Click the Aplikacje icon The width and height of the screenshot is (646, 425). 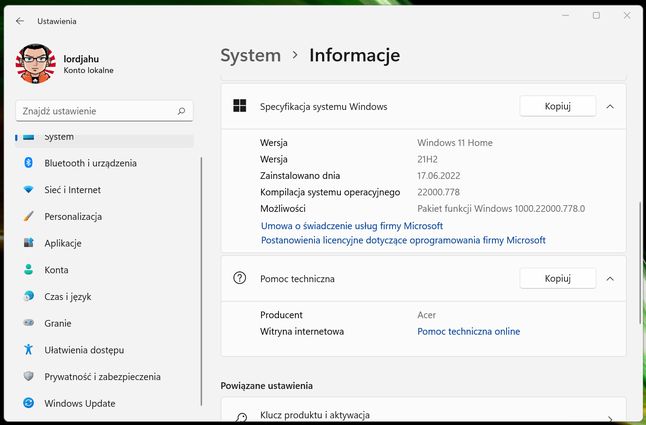[28, 243]
